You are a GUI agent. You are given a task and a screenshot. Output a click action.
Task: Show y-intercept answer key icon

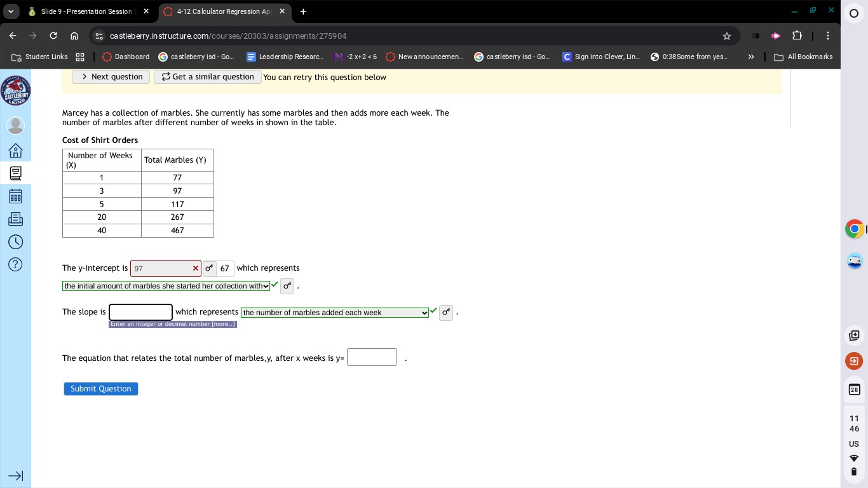point(209,268)
